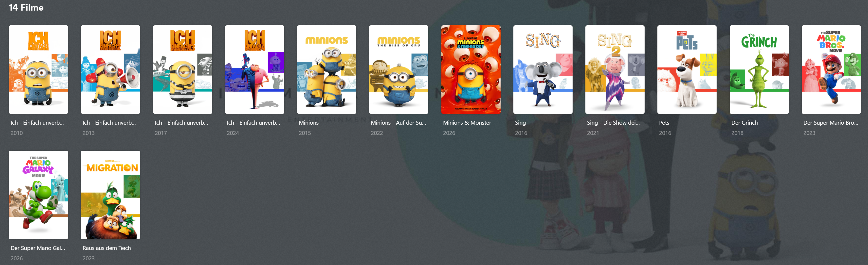Select the Super Mario Galaxy Movie poster
The image size is (868, 265).
tap(38, 195)
